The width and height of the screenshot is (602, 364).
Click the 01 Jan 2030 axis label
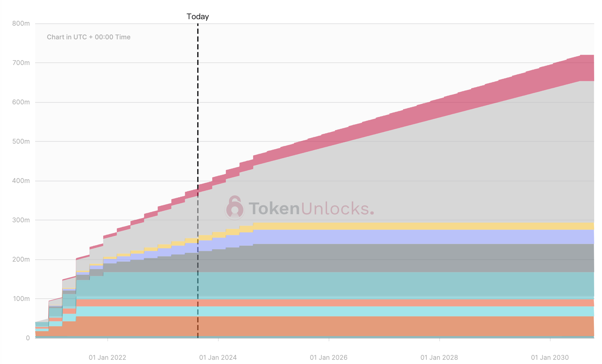tap(550, 357)
